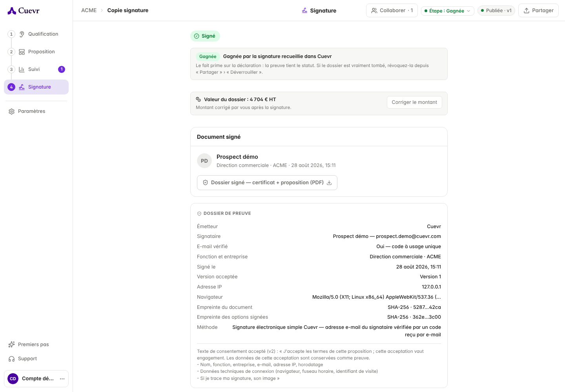
Task: Open the Collaborer panel
Action: click(x=392, y=11)
